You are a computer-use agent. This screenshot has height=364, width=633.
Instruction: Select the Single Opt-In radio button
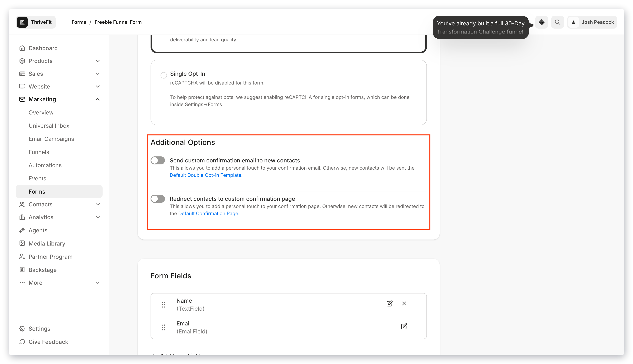coord(164,75)
